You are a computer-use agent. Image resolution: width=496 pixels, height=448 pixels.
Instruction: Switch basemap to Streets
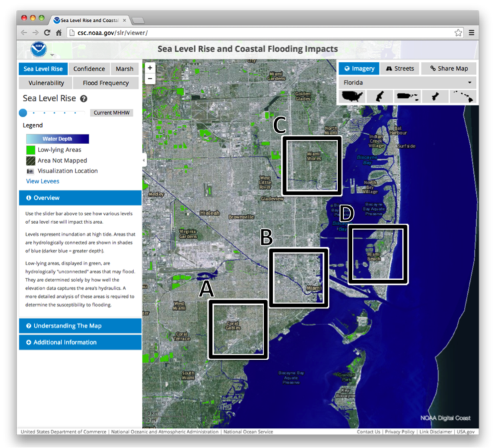[400, 68]
